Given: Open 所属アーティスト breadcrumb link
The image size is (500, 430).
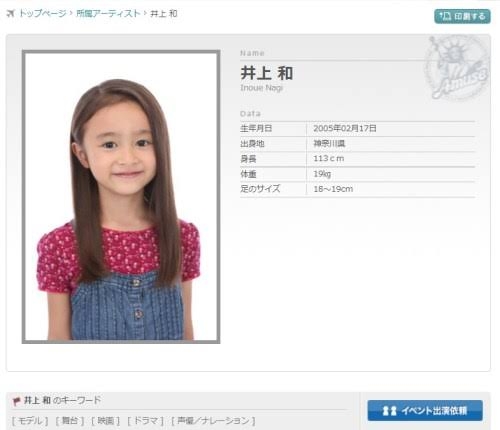Looking at the screenshot, I should [109, 14].
